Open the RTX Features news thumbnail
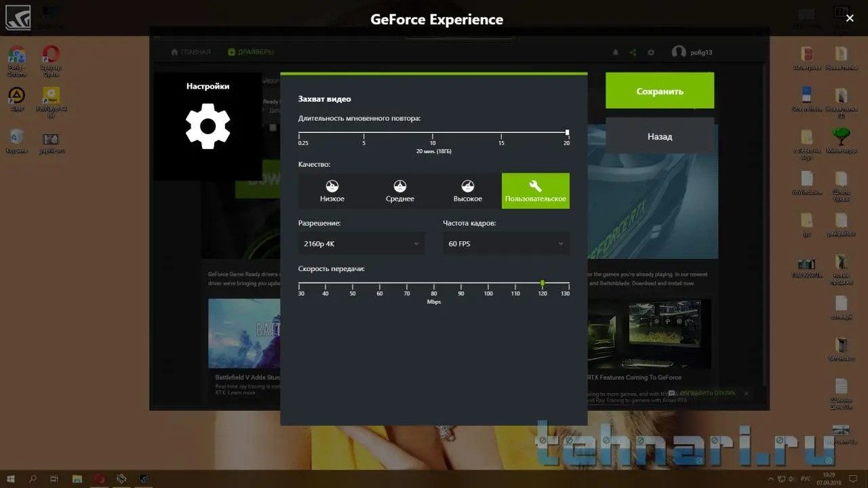Screen dimensions: 868x488 (x=650, y=333)
